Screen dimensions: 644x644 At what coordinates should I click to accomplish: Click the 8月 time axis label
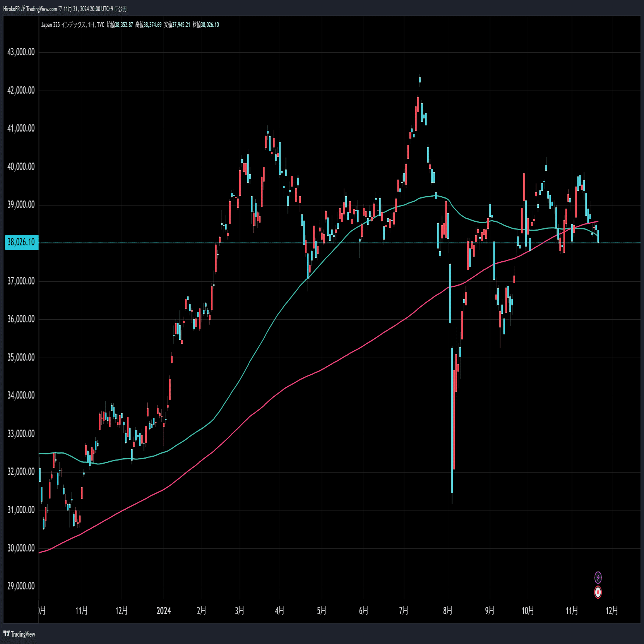pyautogui.click(x=448, y=611)
